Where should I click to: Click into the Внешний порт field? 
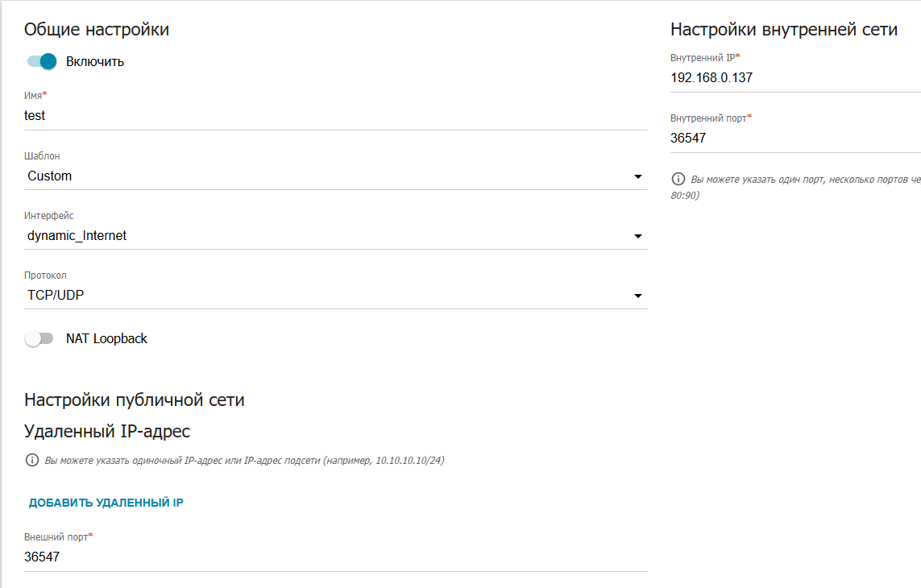click(x=322, y=557)
